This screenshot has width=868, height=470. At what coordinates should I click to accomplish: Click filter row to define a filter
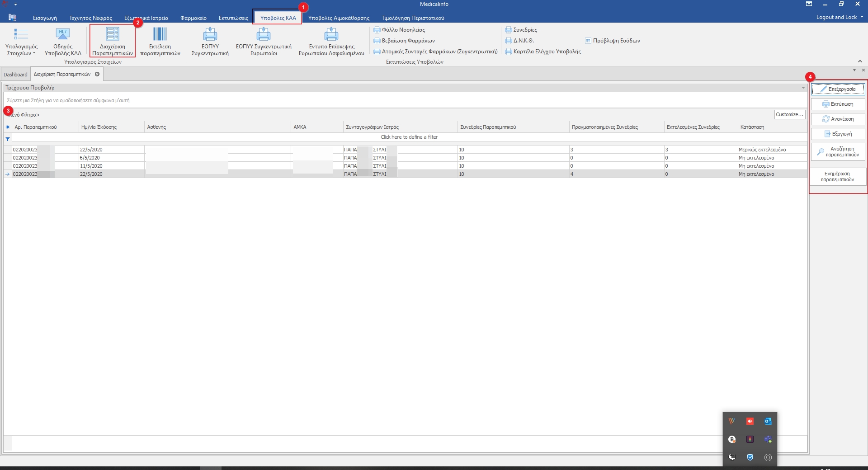(409, 137)
